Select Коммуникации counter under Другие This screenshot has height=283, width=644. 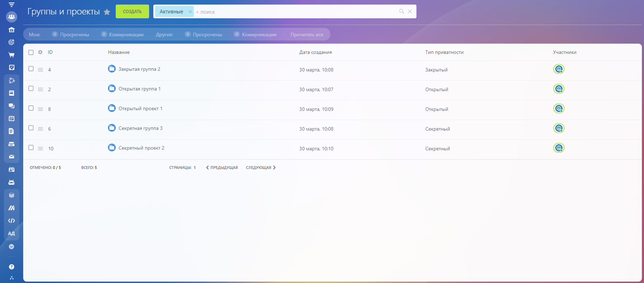[x=255, y=34]
